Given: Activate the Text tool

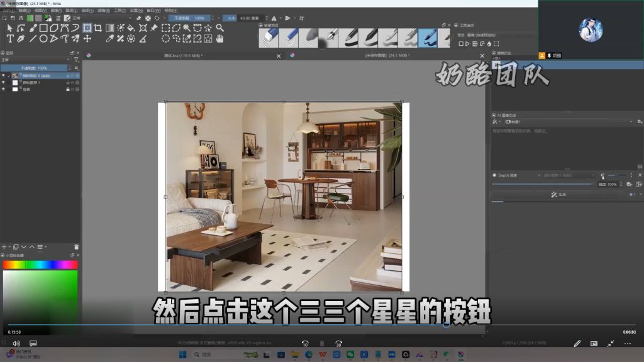Looking at the screenshot, I should (x=10, y=39).
